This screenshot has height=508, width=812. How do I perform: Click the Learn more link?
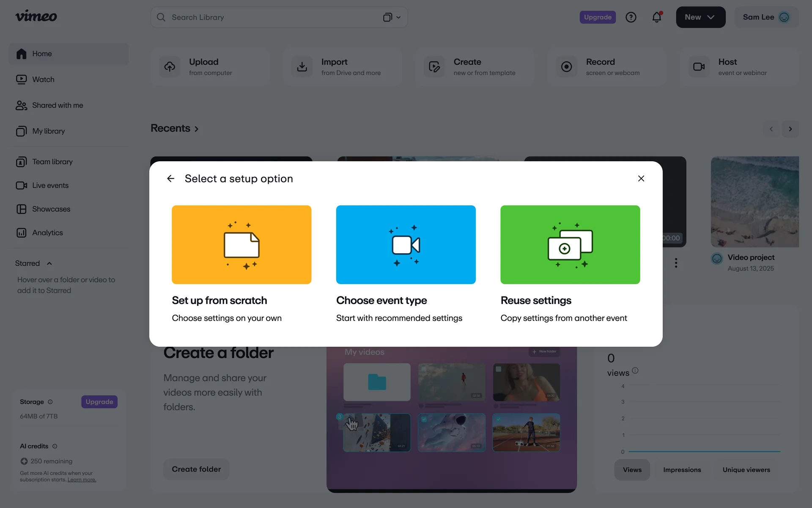(x=82, y=480)
